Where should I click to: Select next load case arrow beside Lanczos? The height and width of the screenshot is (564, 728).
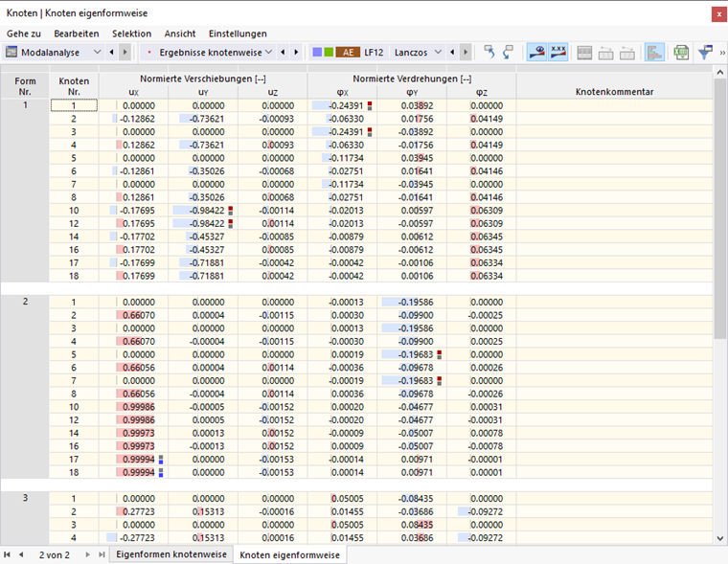point(466,52)
